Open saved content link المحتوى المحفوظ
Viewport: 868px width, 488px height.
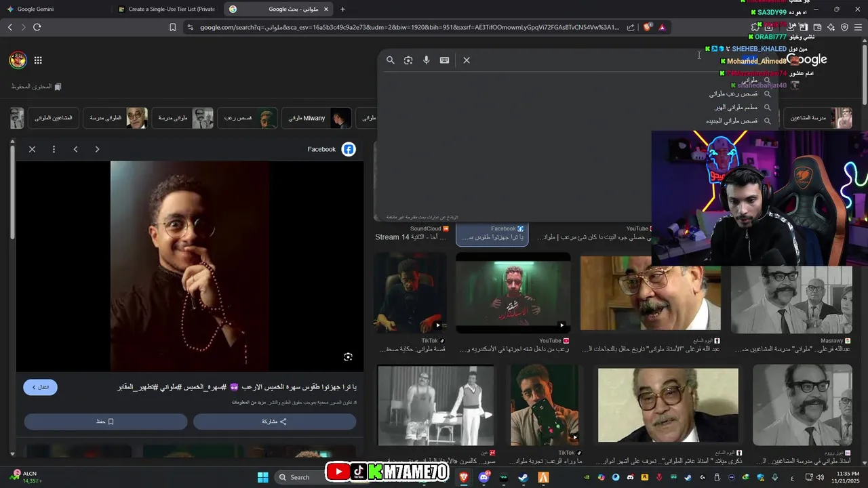tap(36, 87)
